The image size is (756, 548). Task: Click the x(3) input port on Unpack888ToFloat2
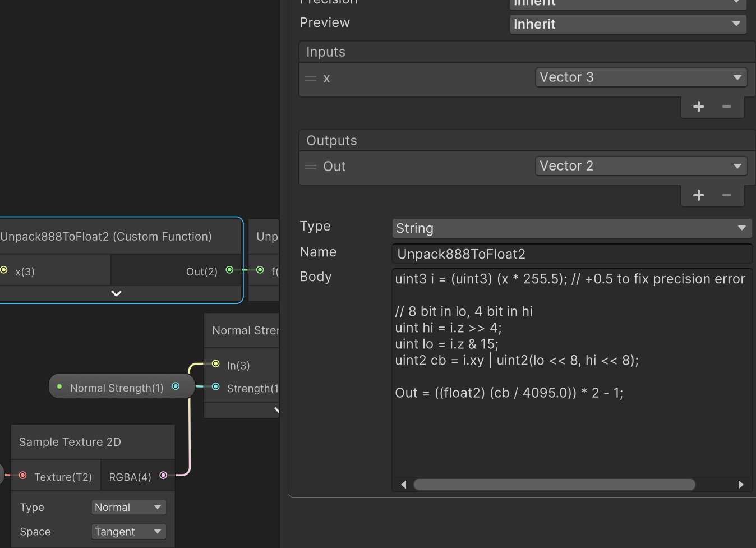[x=4, y=270]
